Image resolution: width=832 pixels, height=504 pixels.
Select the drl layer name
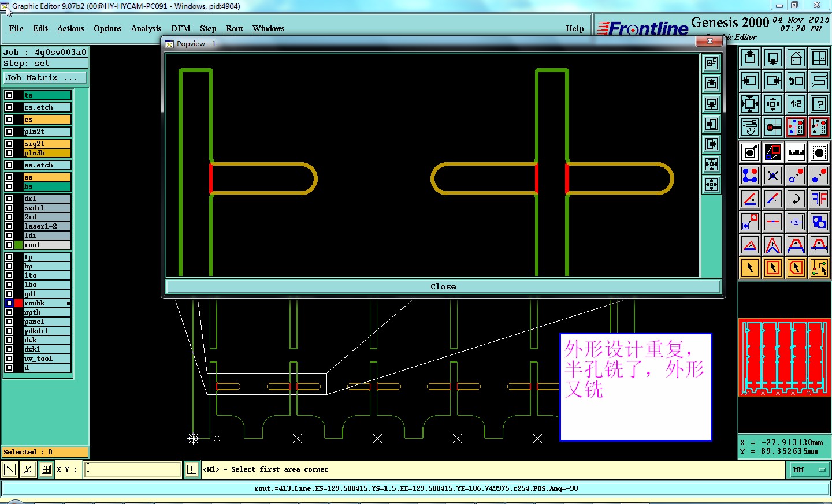(x=47, y=199)
